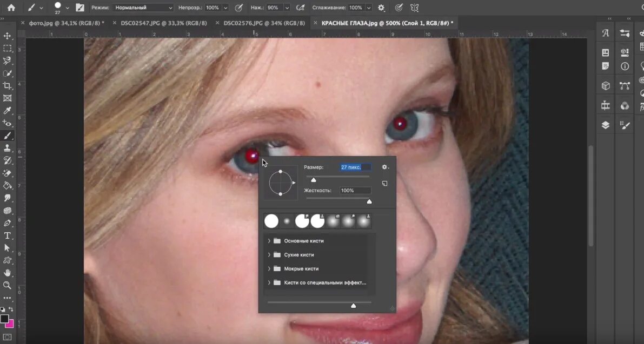
Task: Click the Home button
Action: tap(11, 8)
